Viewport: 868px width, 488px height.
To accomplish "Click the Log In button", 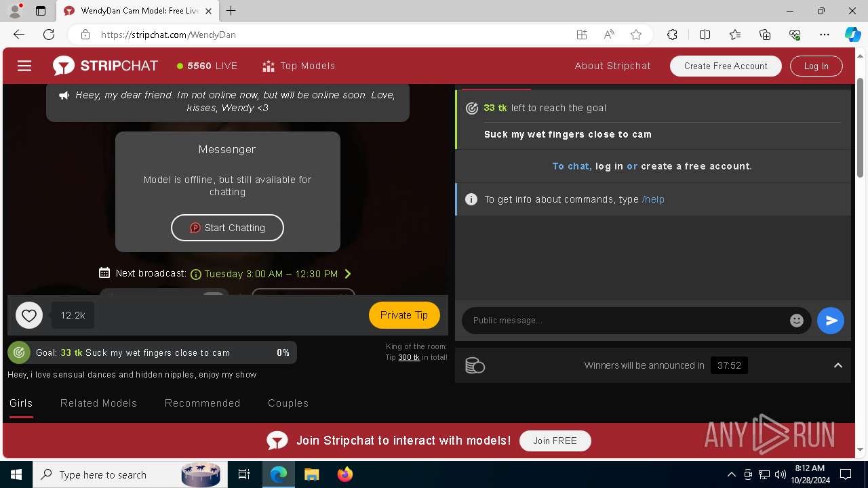I will pyautogui.click(x=816, y=66).
